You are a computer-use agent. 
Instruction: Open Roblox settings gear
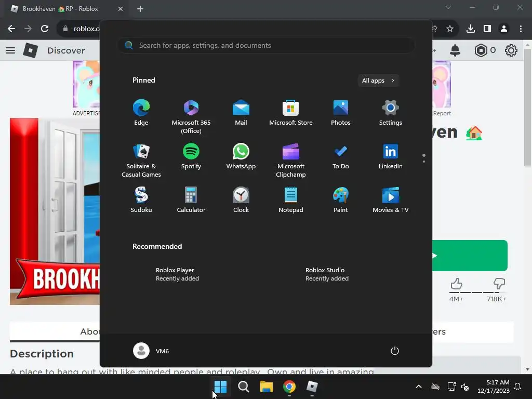tap(511, 50)
